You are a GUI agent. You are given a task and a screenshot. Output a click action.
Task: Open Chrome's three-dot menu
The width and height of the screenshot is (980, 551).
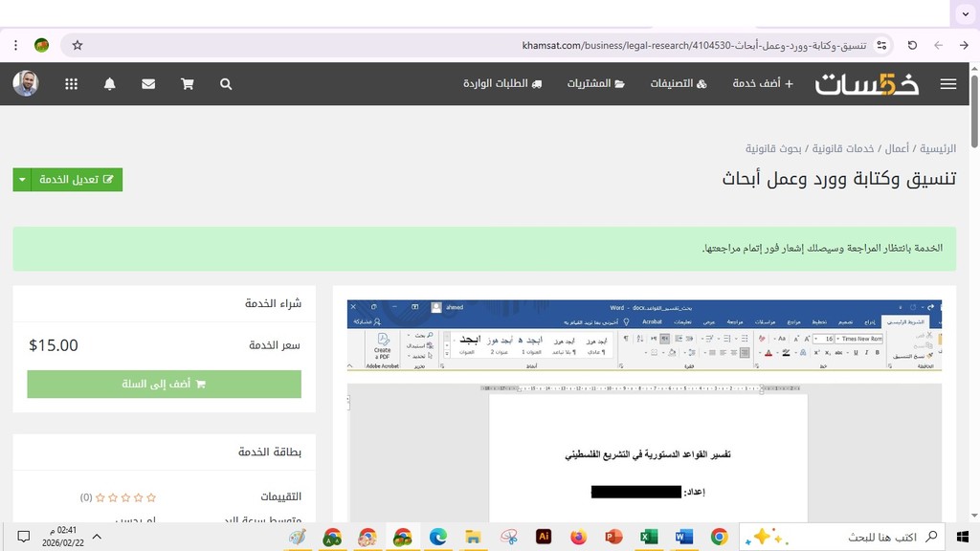click(16, 45)
